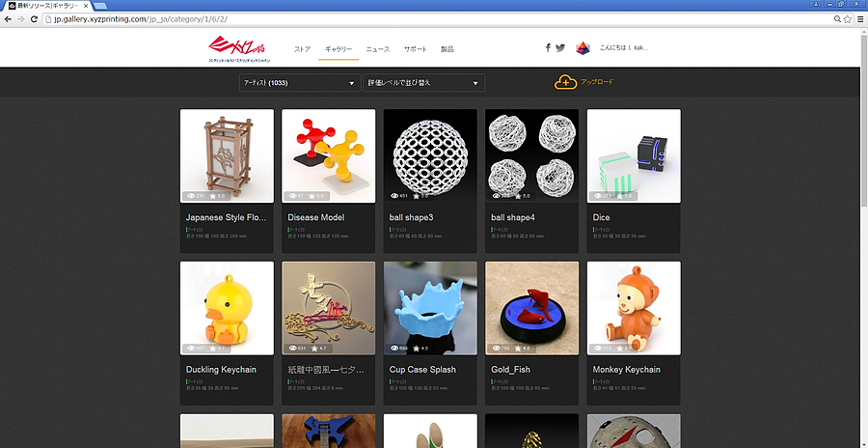
Task: Open Gold_Fish title link
Action: click(x=510, y=369)
